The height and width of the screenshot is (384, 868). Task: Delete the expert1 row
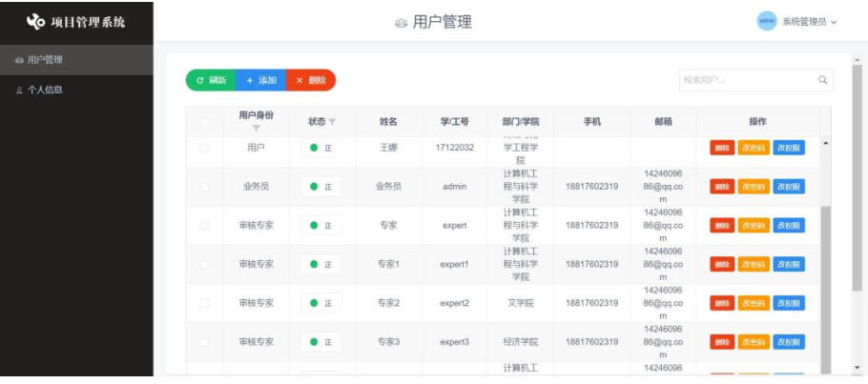tap(722, 264)
